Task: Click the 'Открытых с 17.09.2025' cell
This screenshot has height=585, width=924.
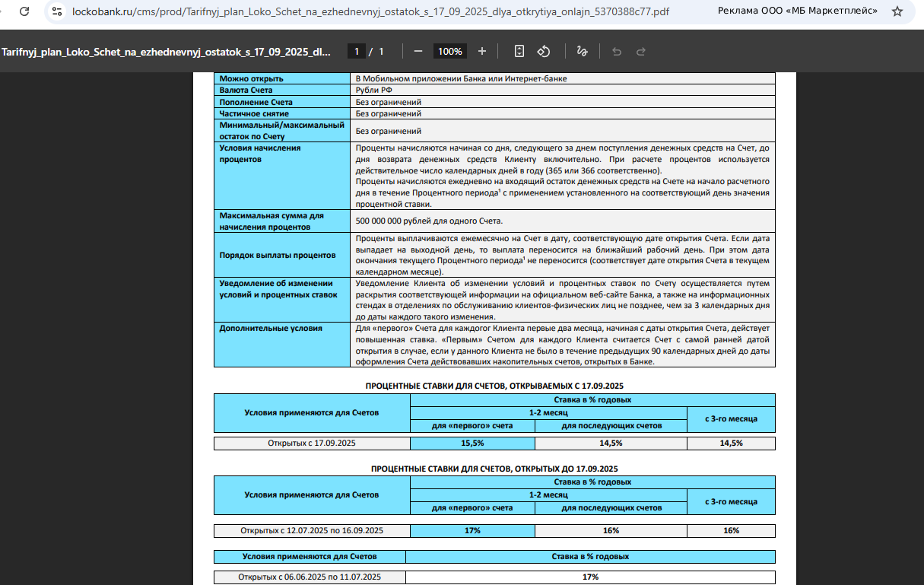Action: pos(312,443)
